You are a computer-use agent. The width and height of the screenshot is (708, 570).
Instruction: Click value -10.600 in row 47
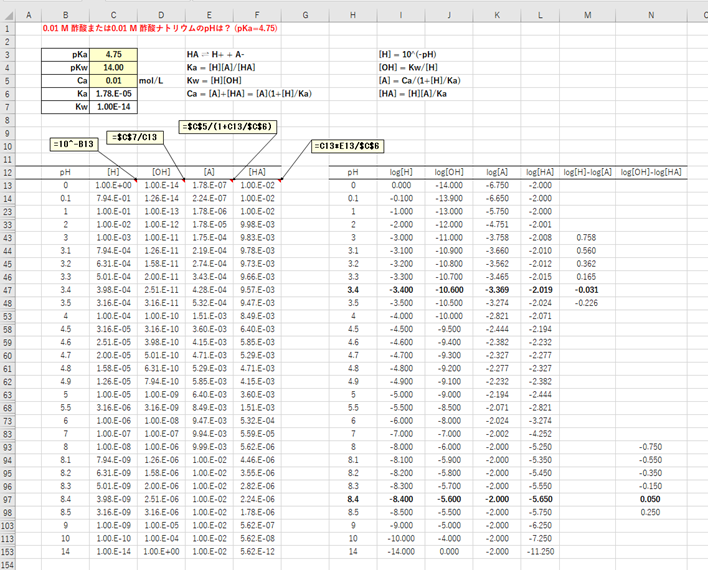[x=449, y=290]
